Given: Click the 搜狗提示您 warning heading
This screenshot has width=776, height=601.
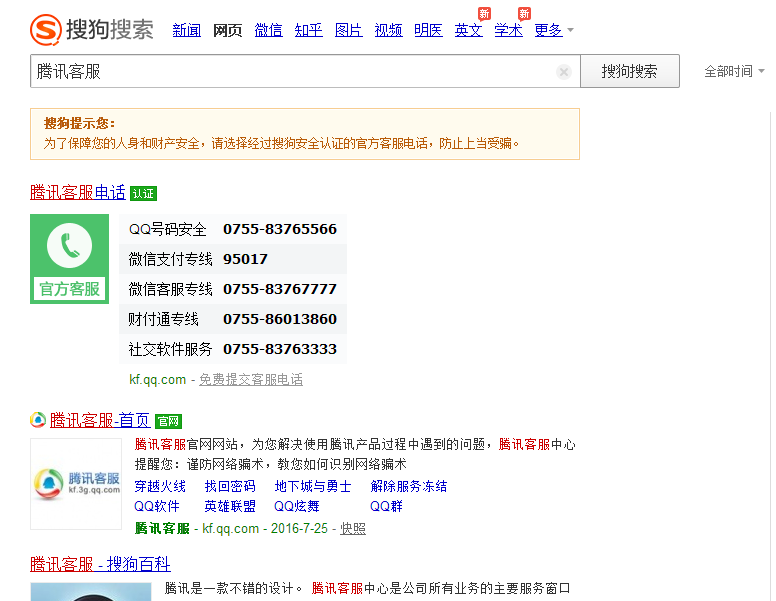Looking at the screenshot, I should tap(79, 123).
